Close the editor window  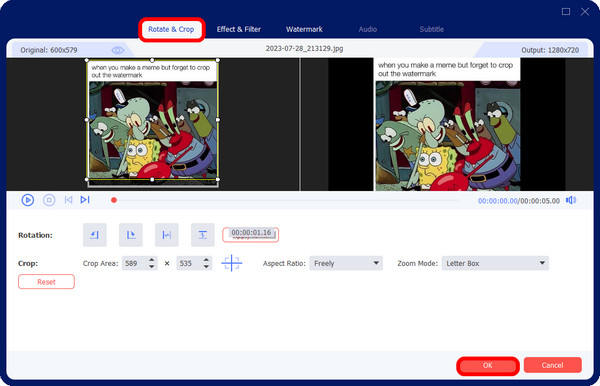tap(585, 11)
